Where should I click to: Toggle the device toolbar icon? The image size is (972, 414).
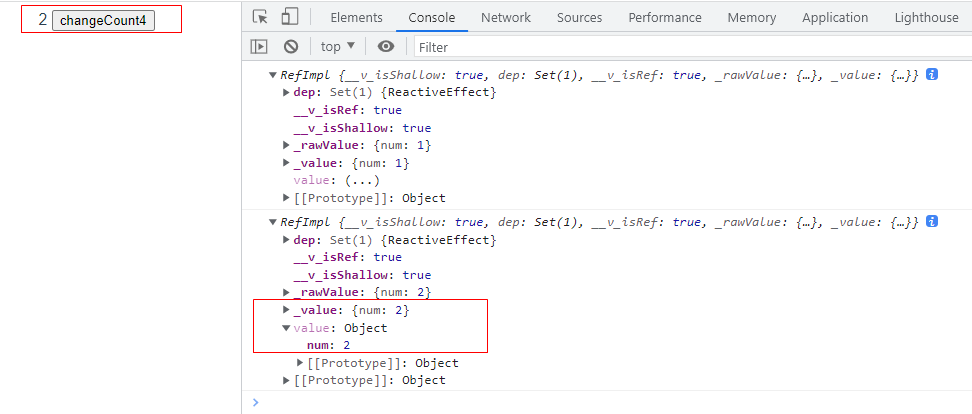tap(290, 17)
